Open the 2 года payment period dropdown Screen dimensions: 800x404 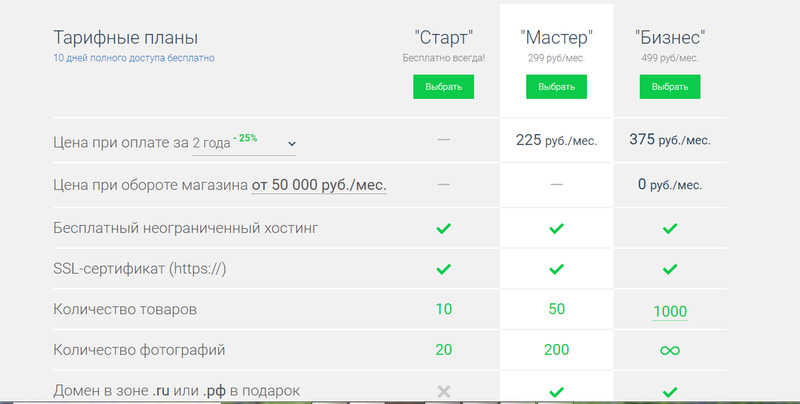[243, 143]
